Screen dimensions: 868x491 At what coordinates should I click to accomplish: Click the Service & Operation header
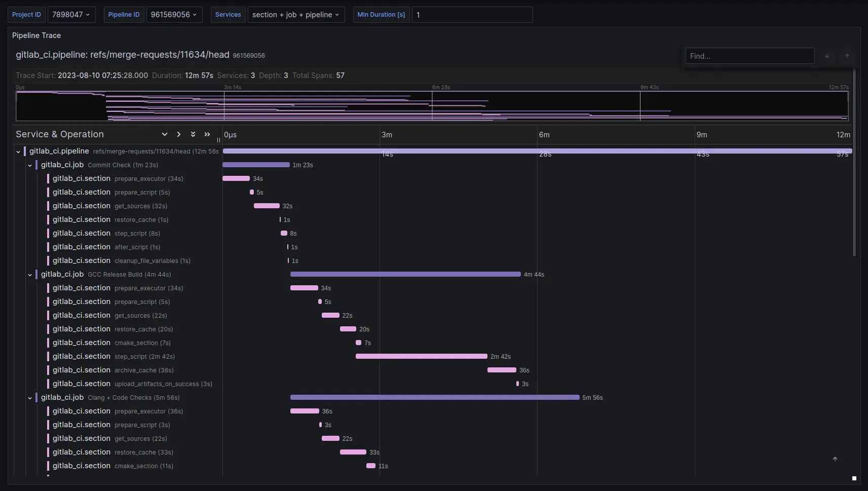click(x=60, y=134)
